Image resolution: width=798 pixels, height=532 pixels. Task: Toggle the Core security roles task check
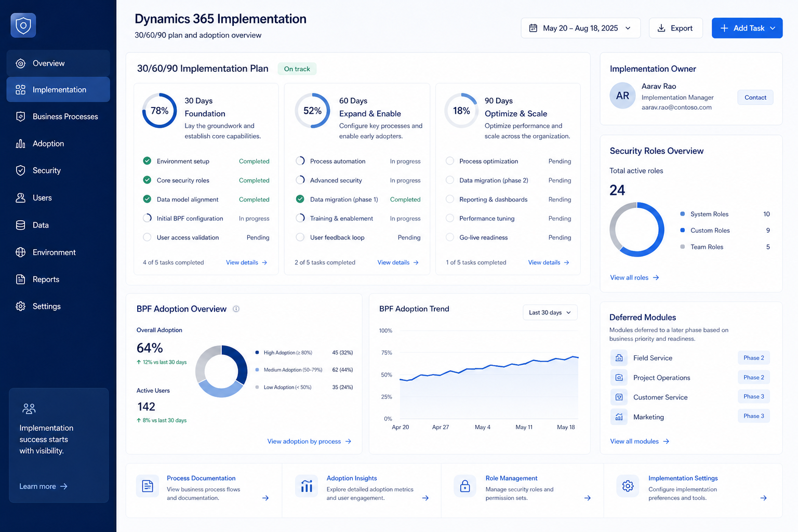147,180
